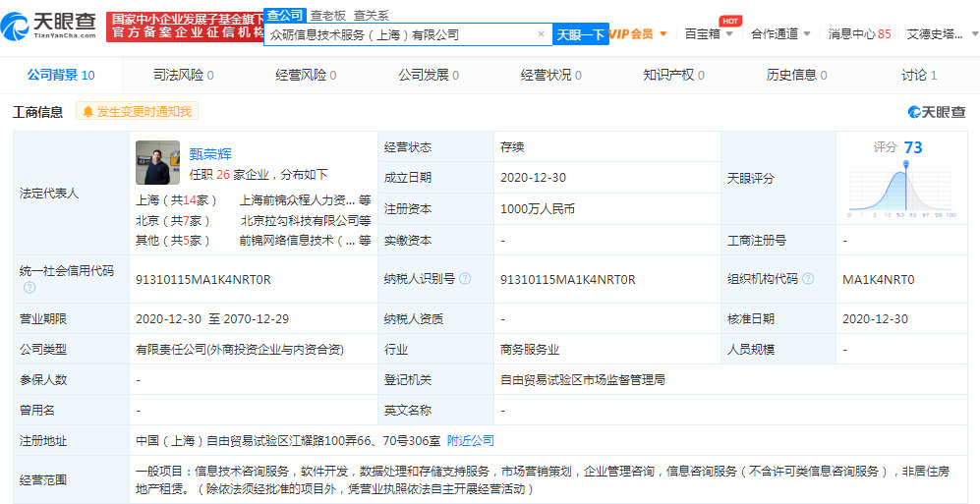Select the 查关系 search mode tab

click(371, 16)
